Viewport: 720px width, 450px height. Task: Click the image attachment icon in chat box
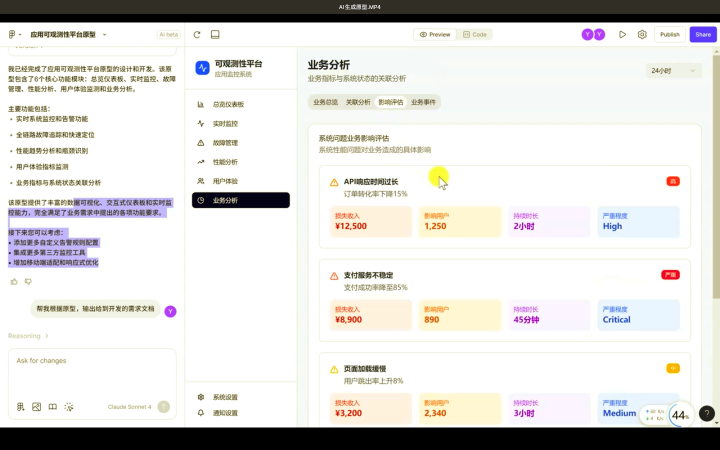(37, 407)
